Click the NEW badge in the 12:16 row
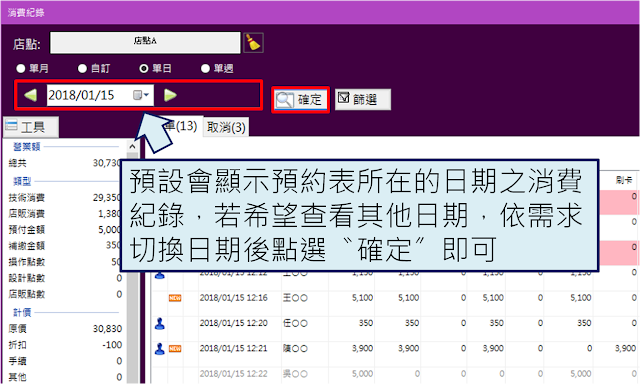This screenshot has width=640, height=384. click(175, 298)
